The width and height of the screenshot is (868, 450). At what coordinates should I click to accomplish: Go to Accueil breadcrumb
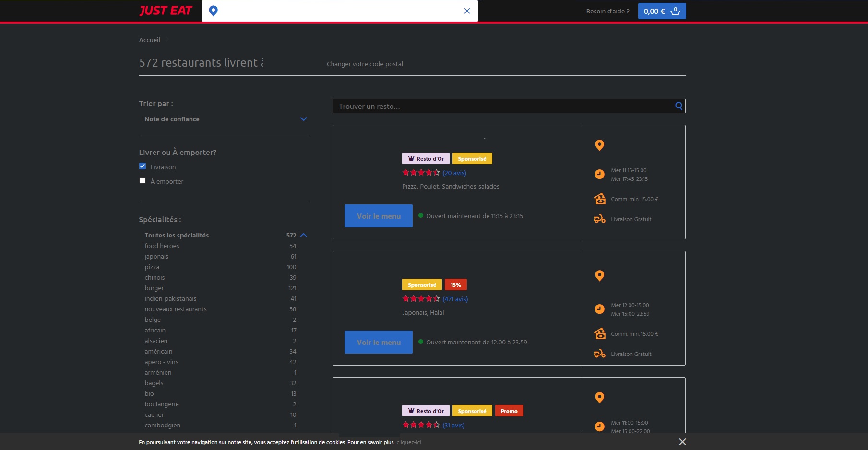(150, 40)
